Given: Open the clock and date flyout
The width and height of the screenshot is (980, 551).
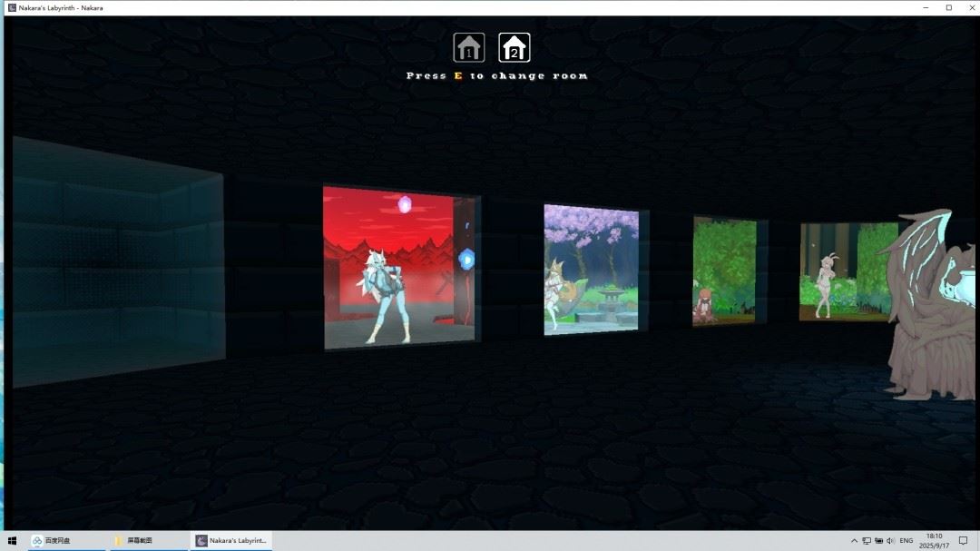Looking at the screenshot, I should (934, 541).
